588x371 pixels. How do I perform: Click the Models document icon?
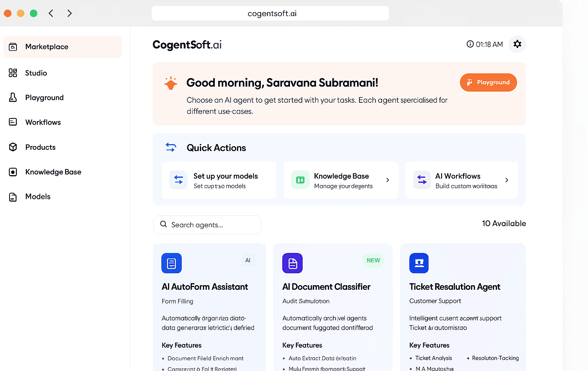13,197
